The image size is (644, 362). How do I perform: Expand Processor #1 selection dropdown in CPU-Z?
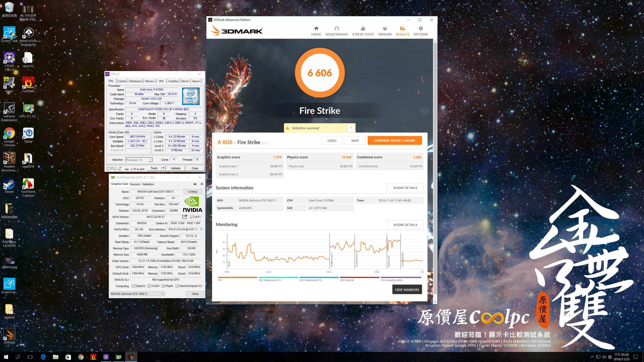pyautogui.click(x=150, y=160)
